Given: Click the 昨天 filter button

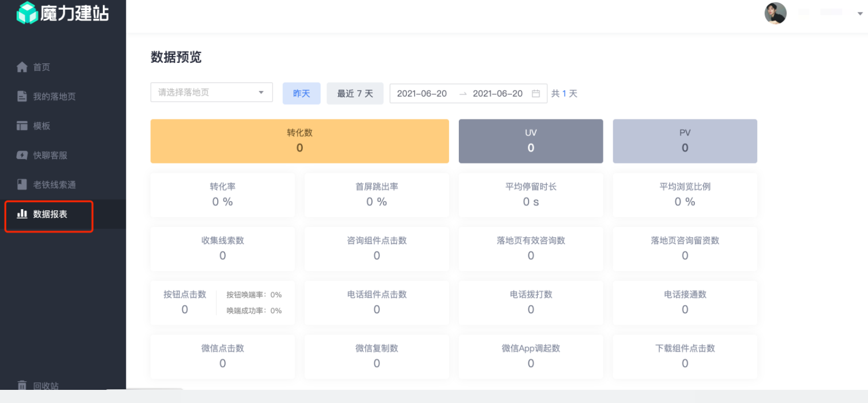Looking at the screenshot, I should (x=301, y=93).
